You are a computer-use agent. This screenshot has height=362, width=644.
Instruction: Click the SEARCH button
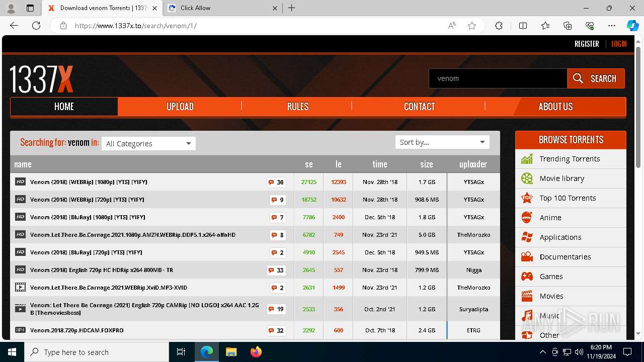596,78
